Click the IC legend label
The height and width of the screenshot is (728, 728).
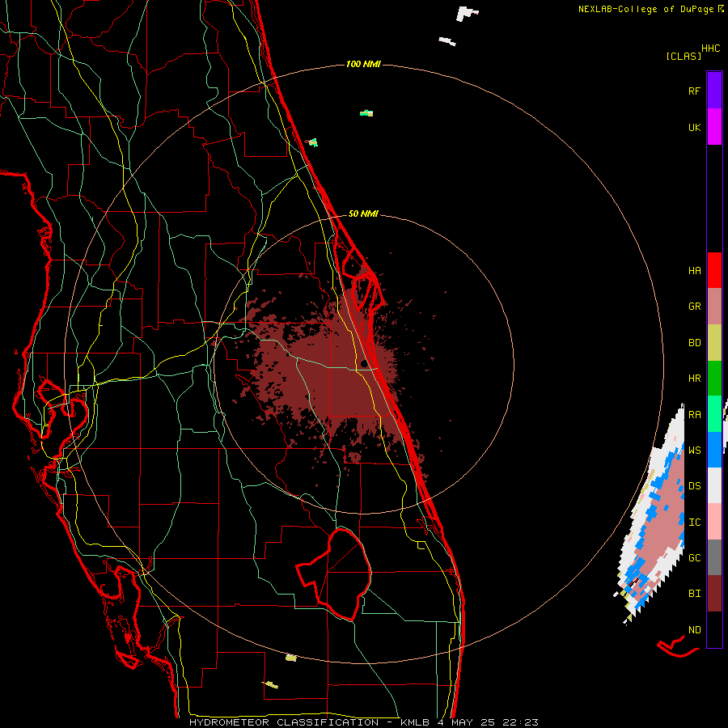click(x=694, y=523)
